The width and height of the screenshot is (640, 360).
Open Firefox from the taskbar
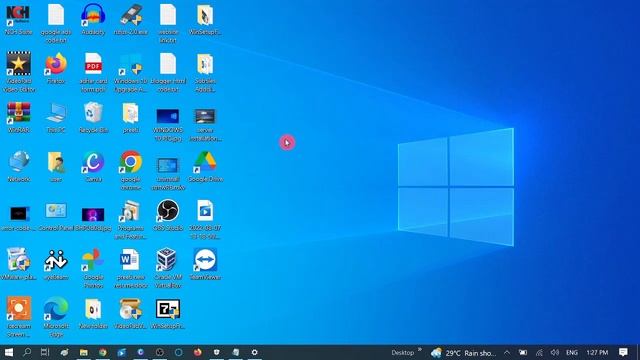(198, 352)
